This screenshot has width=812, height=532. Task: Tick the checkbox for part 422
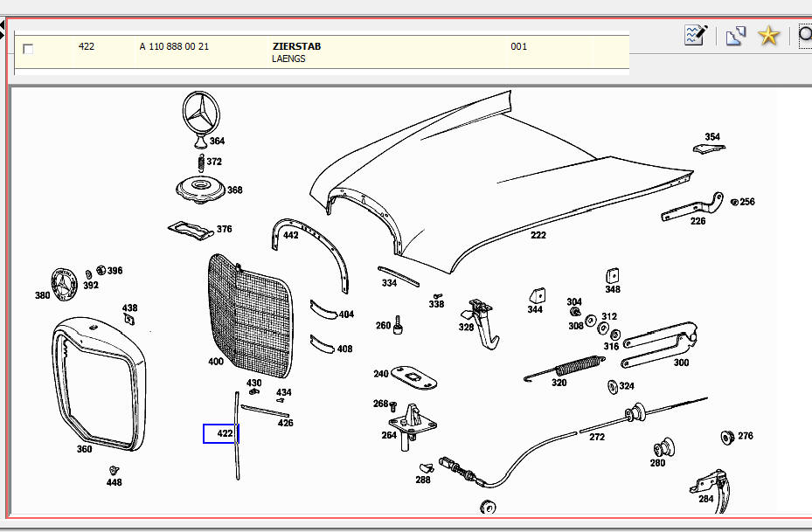tap(28, 49)
